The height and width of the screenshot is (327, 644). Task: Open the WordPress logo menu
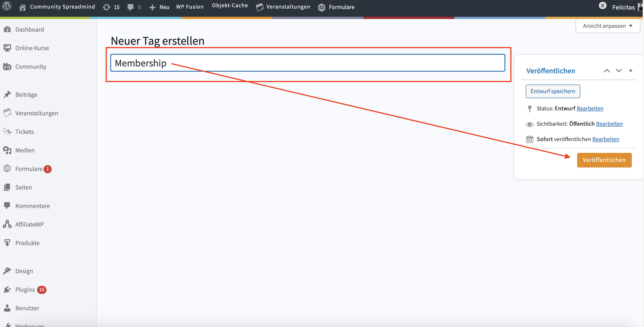[7, 6]
